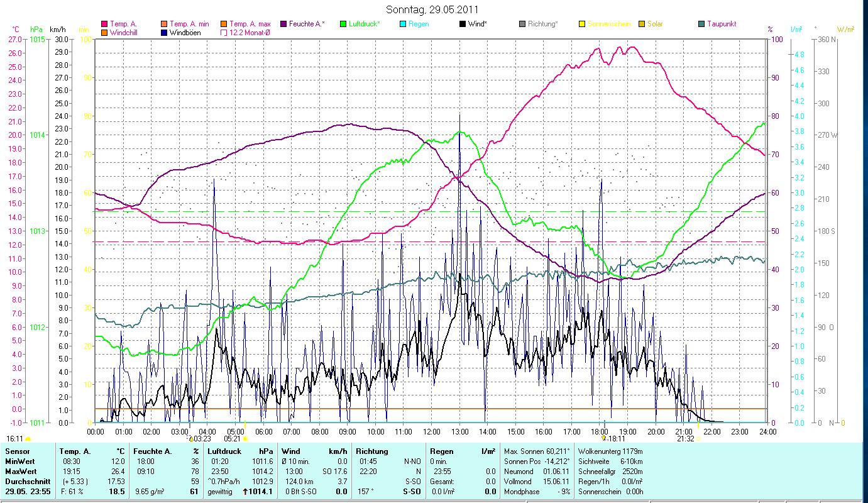Image resolution: width=868 pixels, height=503 pixels.
Task: Click the yellow sun icon beside 16:11
Action: point(28,438)
